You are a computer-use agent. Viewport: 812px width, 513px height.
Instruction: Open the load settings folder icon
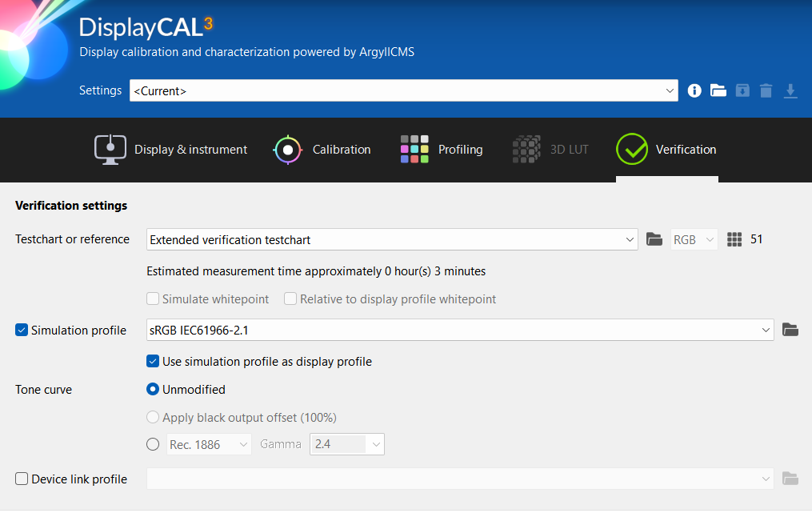click(718, 90)
